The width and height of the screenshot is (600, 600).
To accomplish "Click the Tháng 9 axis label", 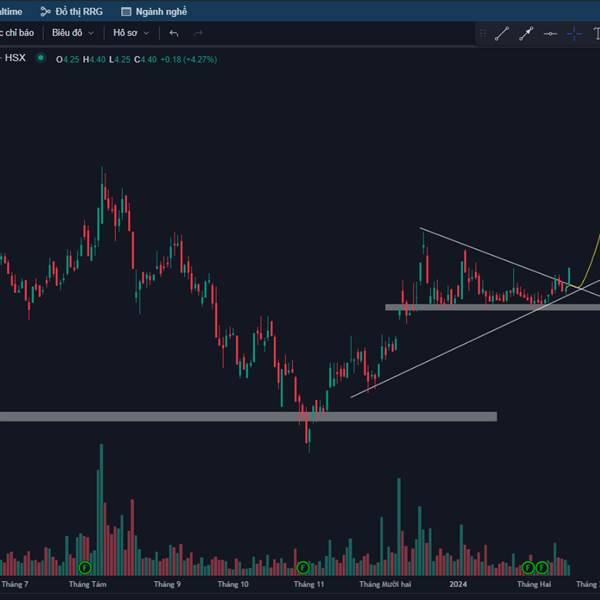I will (x=167, y=584).
